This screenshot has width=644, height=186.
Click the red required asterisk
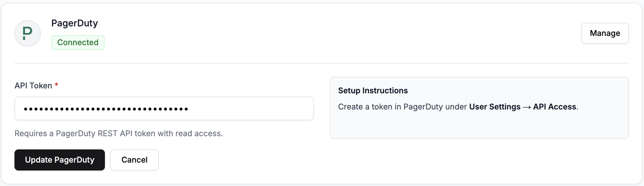point(57,85)
